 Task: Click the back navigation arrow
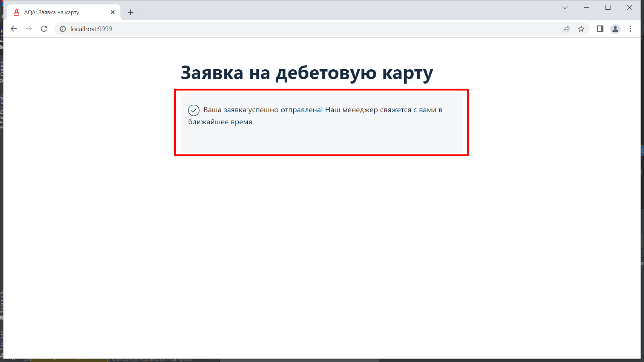pos(14,29)
